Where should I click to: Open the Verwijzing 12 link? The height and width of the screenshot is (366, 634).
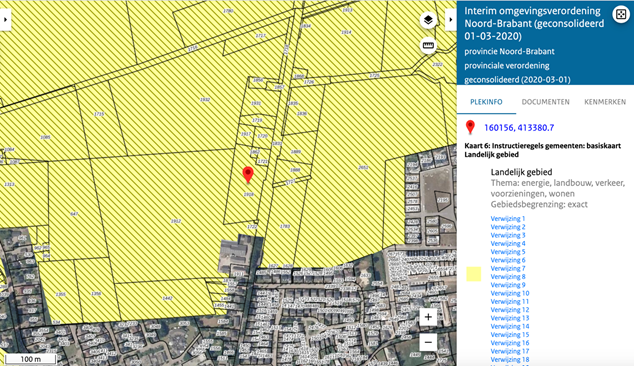pyautogui.click(x=510, y=310)
